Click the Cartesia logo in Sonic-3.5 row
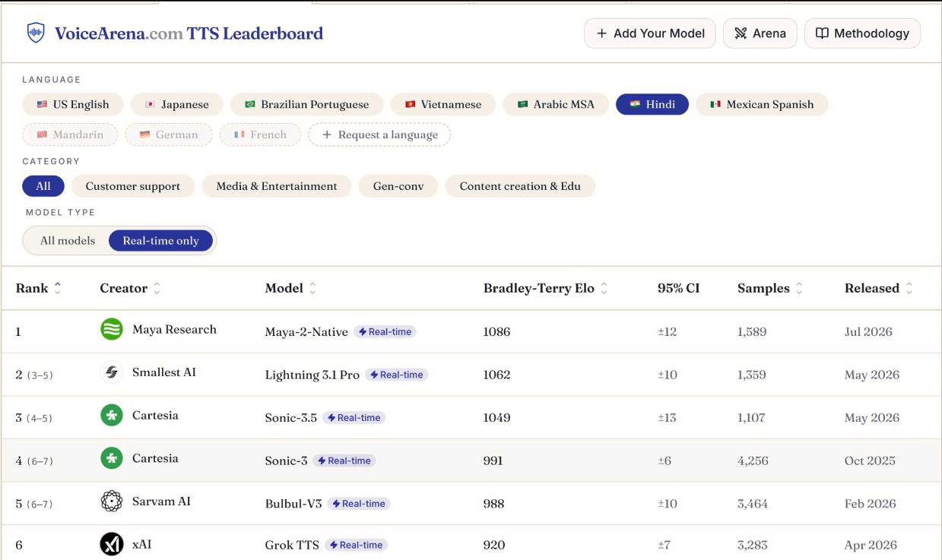 tap(112, 415)
